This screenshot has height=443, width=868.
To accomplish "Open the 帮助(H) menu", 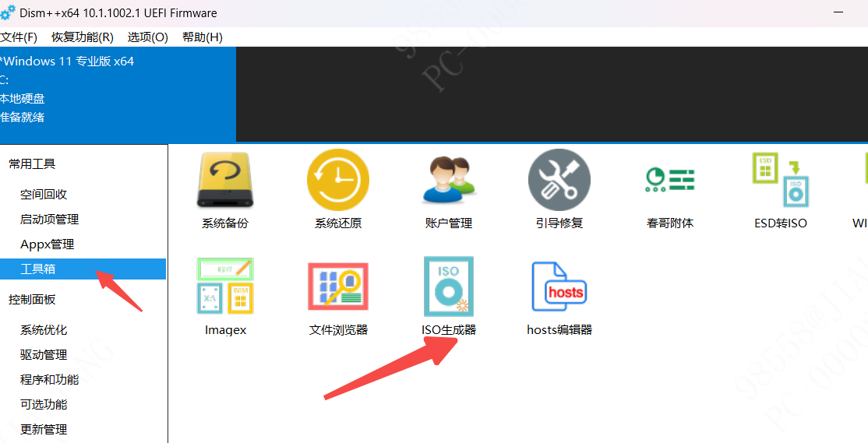I will [x=203, y=37].
